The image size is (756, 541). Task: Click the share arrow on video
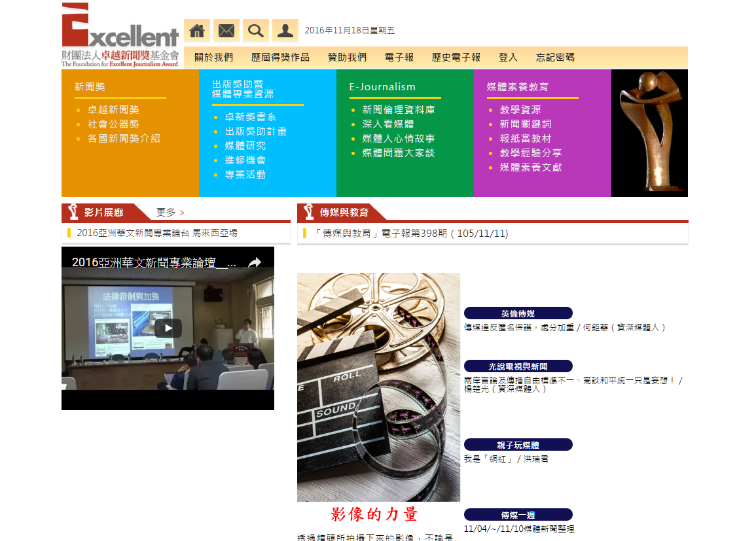click(x=255, y=262)
